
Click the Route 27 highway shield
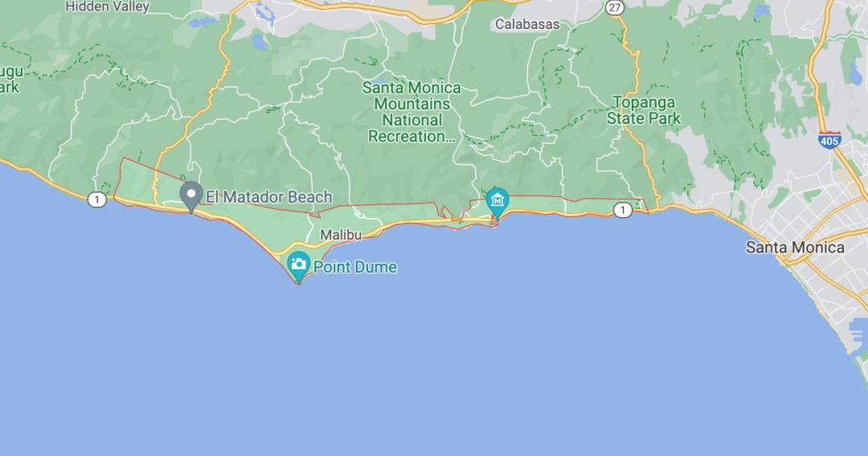pos(615,7)
